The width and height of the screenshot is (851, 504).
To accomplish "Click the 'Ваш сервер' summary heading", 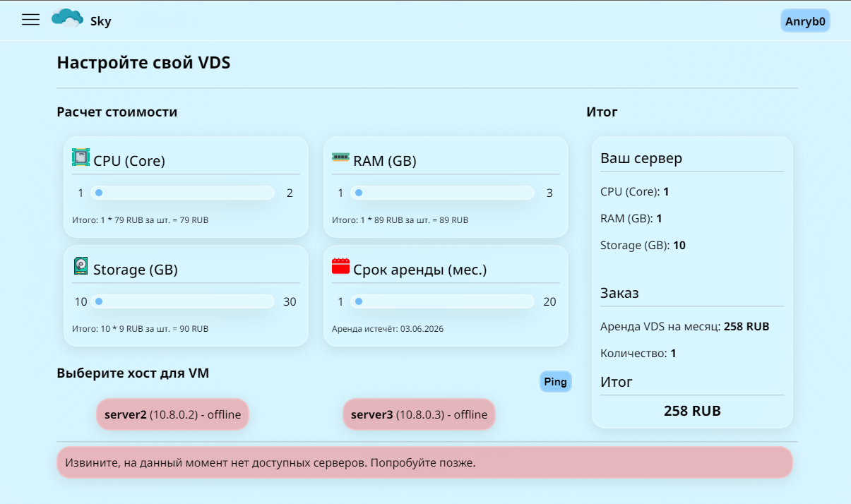I will (x=641, y=158).
